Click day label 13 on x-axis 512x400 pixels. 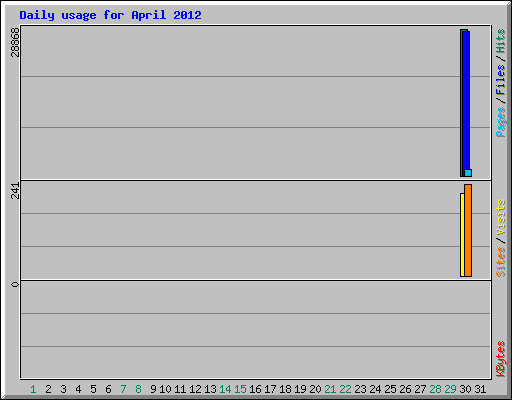click(210, 389)
